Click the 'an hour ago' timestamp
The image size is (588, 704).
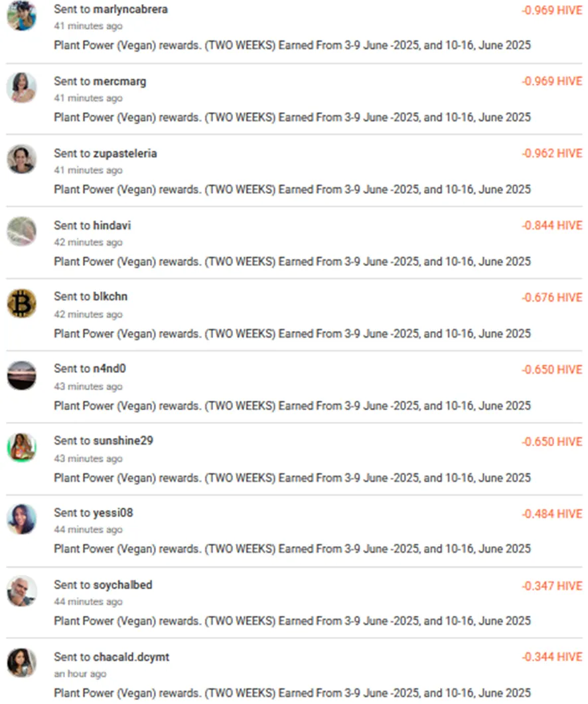coord(80,673)
